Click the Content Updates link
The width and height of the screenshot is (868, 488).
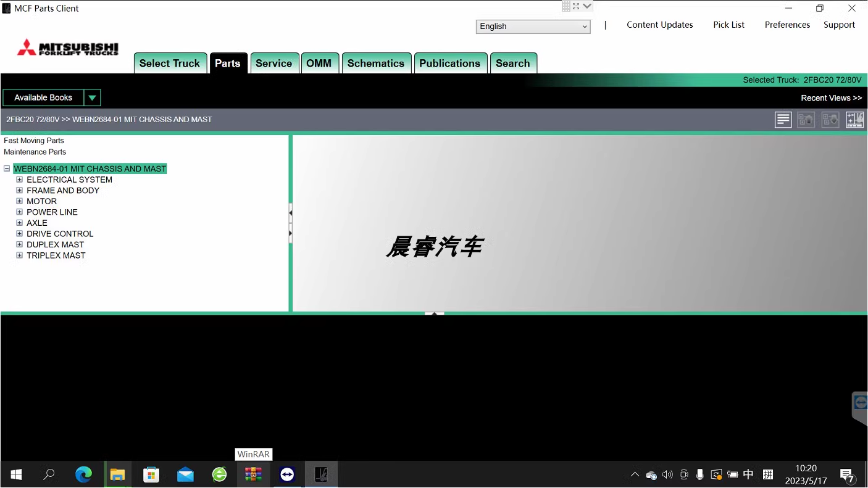pyautogui.click(x=660, y=25)
